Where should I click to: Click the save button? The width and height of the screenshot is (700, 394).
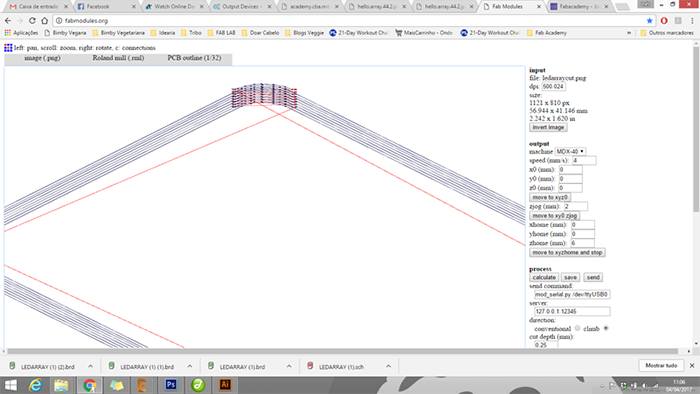coord(570,277)
